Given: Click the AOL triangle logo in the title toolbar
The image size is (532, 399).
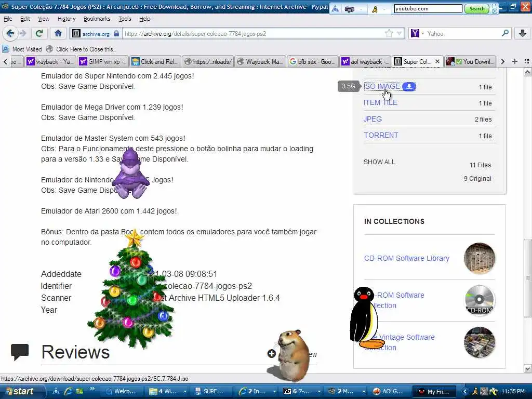Looking at the screenshot, I should pyautogui.click(x=335, y=9).
